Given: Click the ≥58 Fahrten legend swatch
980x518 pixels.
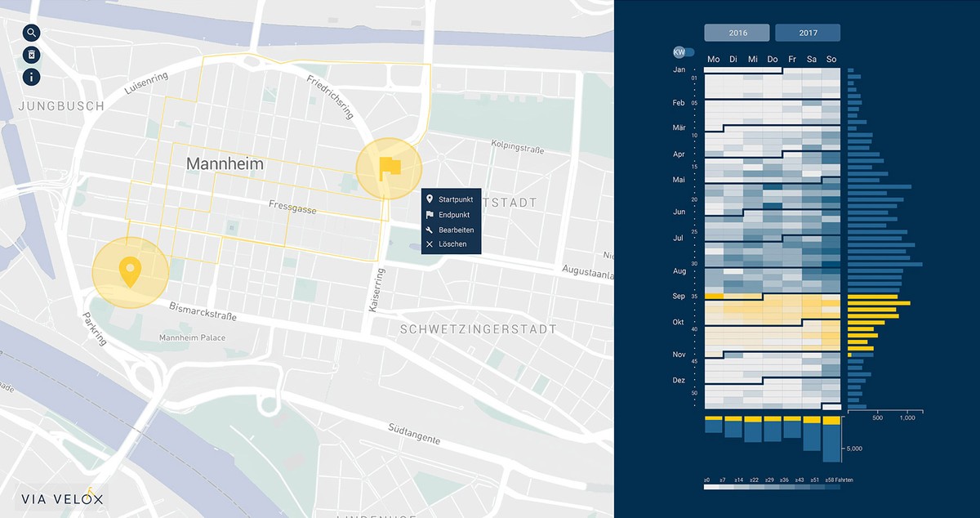Looking at the screenshot, I should (831, 487).
